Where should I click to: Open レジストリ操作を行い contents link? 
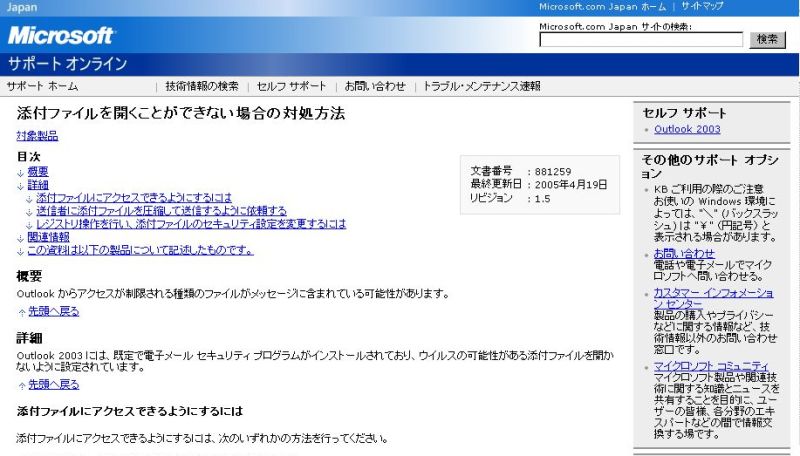191,224
